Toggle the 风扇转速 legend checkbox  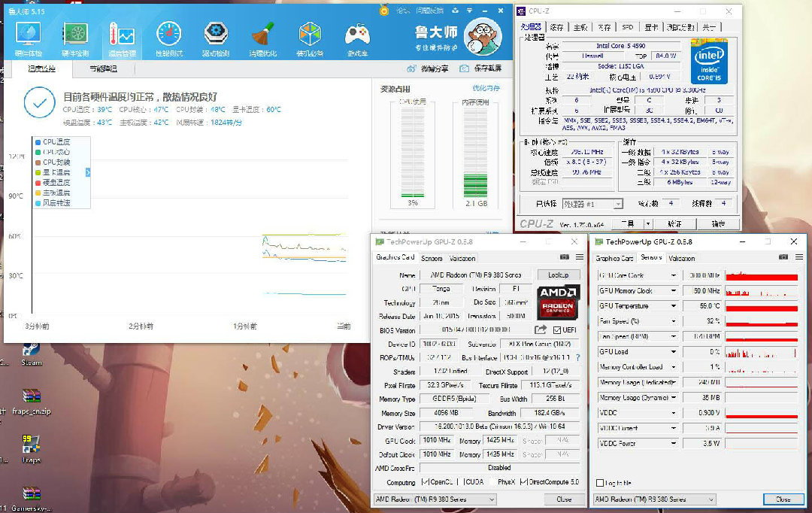[38, 203]
